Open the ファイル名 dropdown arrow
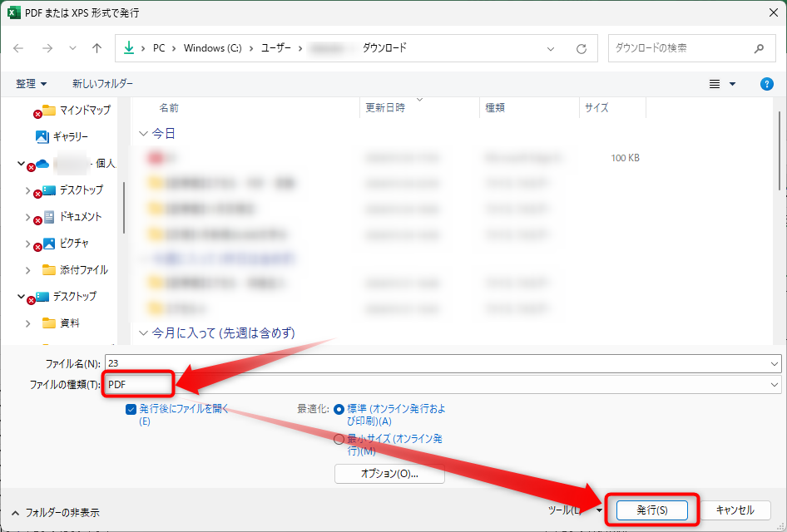Viewport: 787px width, 532px height. pyautogui.click(x=775, y=363)
